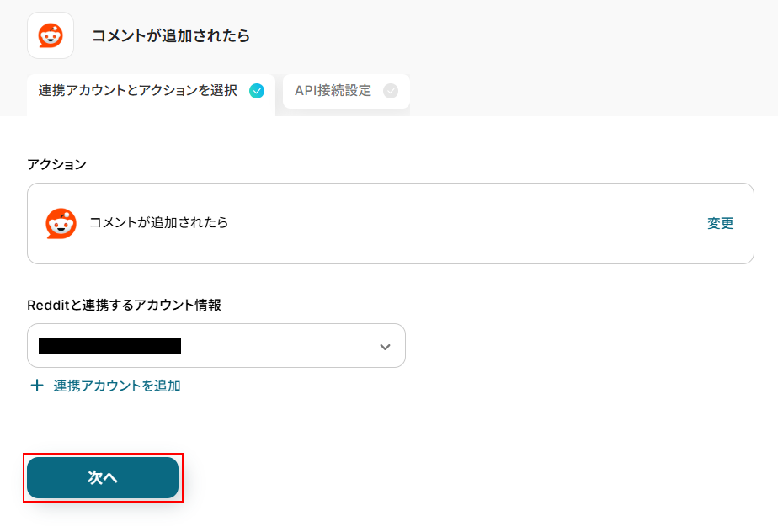Proceed with the 次へ button
Image resolution: width=778 pixels, height=532 pixels.
point(103,477)
